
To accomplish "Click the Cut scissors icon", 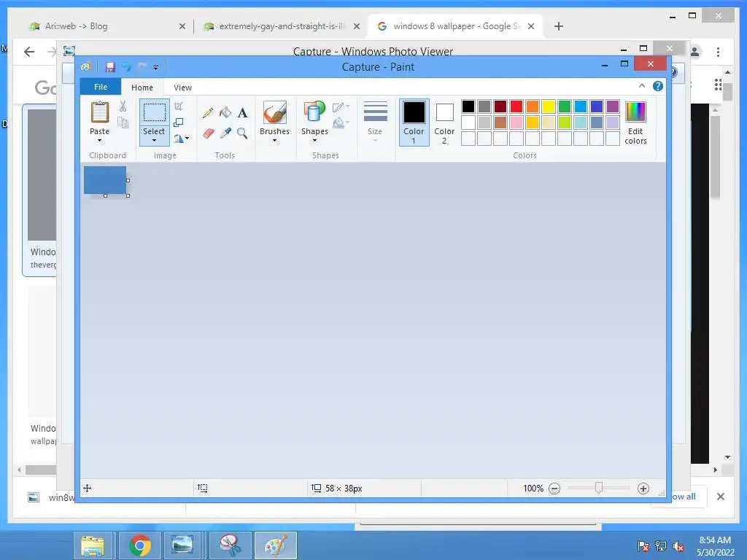I will (x=123, y=106).
